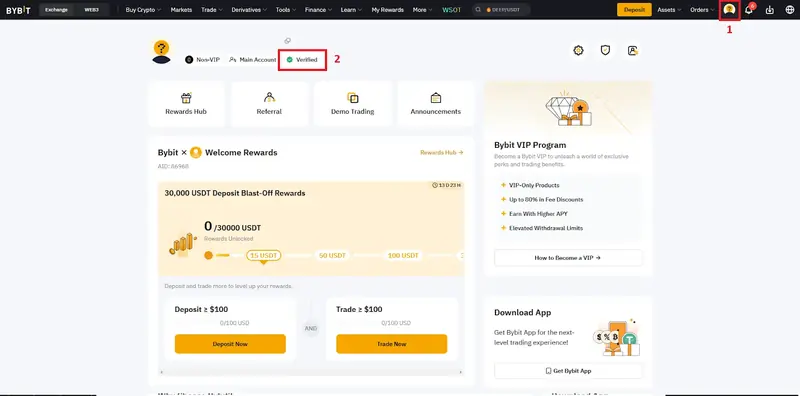Click the Trade Now button
This screenshot has height=396, width=800.
point(391,344)
